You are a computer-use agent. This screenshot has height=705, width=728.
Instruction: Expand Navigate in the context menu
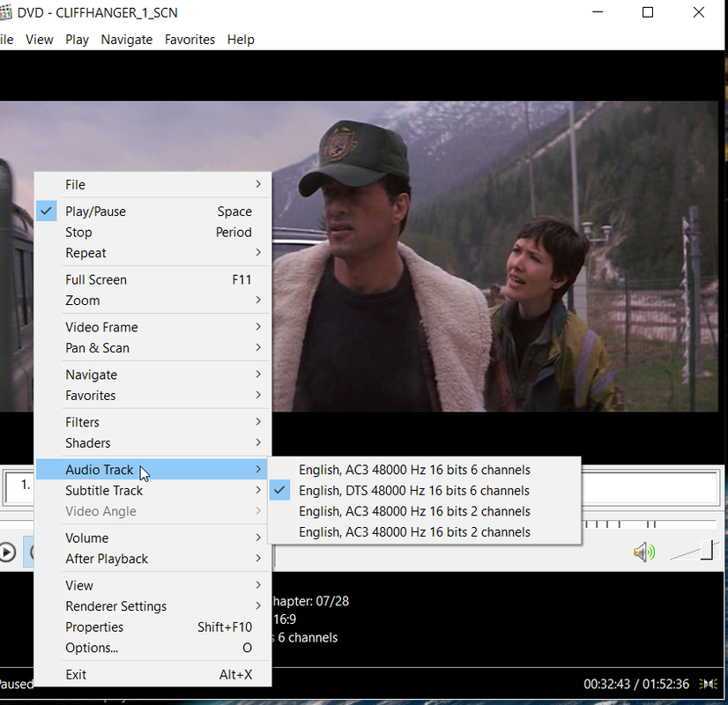pyautogui.click(x=152, y=375)
